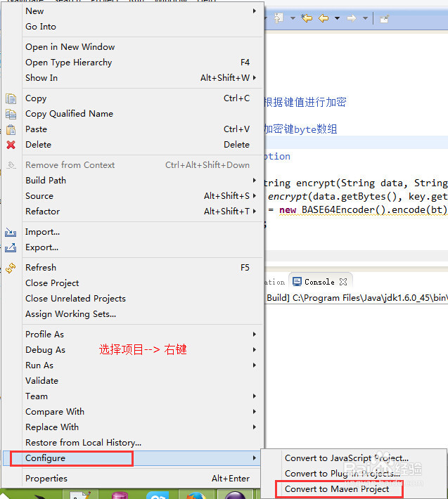
Task: Expand the Source submenu
Action: [x=133, y=196]
